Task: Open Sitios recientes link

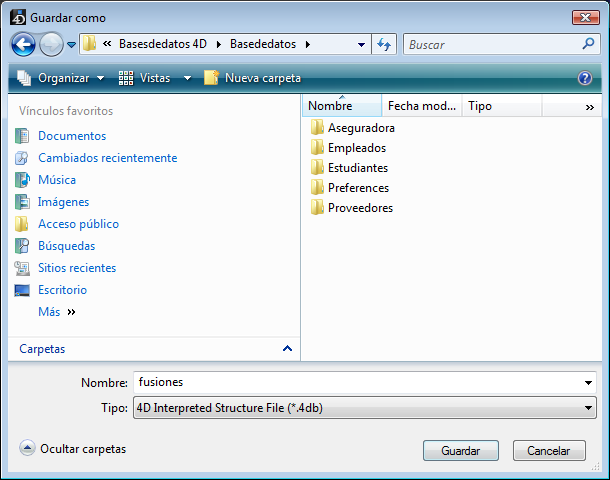Action: point(77,268)
